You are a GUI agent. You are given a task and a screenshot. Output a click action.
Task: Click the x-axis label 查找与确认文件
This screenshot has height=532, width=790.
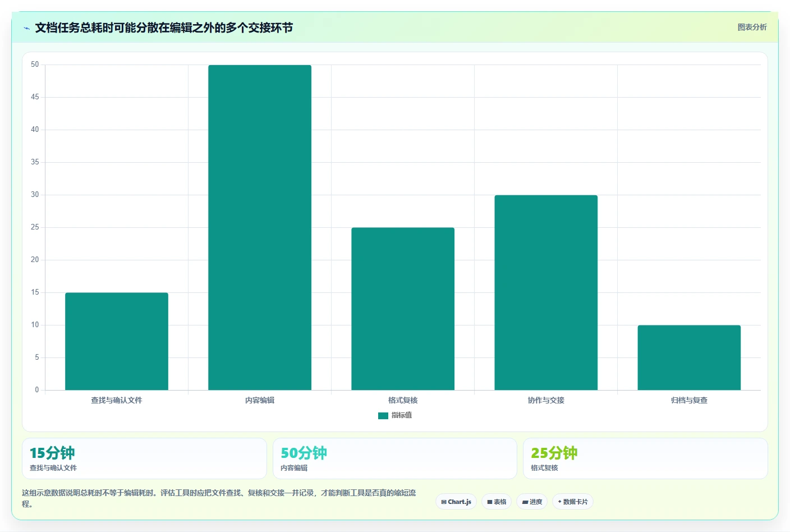coord(117,400)
